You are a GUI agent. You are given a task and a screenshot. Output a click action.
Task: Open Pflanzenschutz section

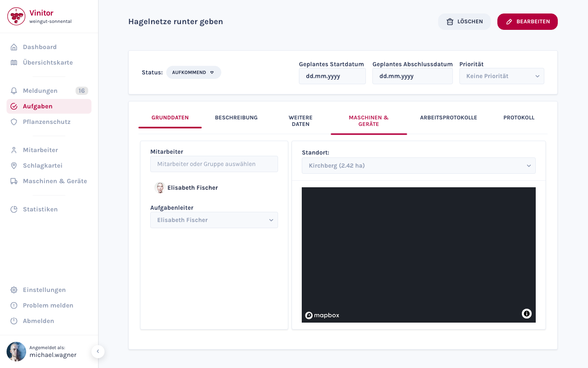tap(49, 122)
